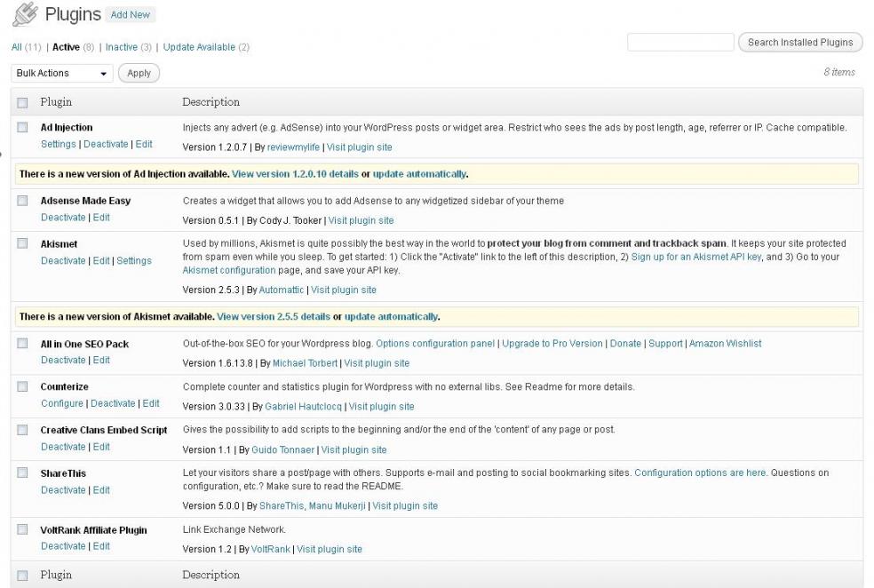Open Michael Torbert author link
The image size is (874, 588).
coord(305,363)
